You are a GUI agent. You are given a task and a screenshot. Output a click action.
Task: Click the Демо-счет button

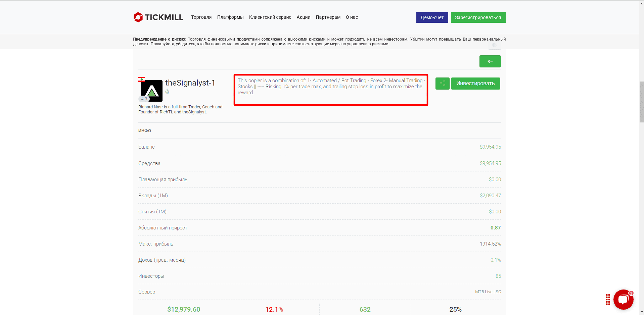pos(432,17)
